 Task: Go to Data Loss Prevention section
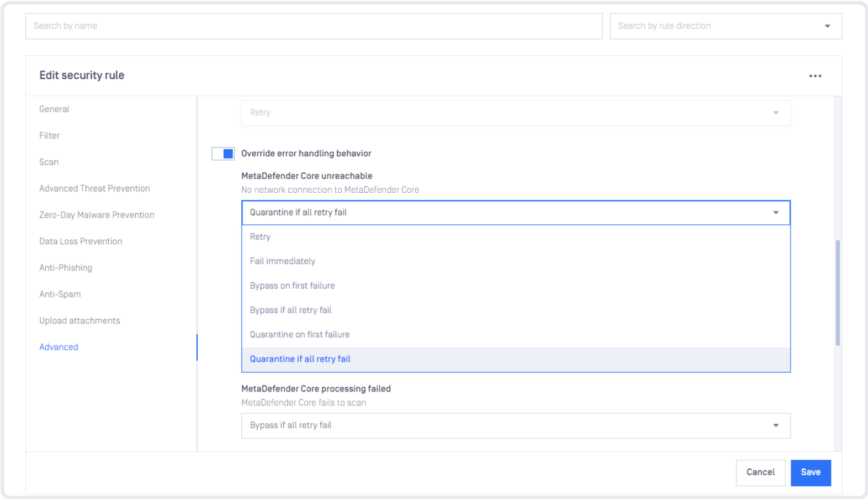[x=80, y=242]
